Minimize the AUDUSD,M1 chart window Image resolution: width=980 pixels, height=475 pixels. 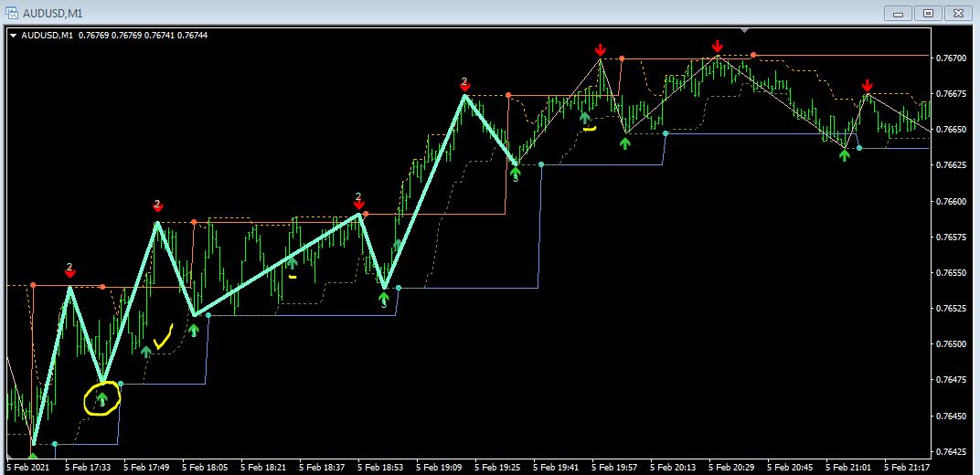click(x=899, y=13)
